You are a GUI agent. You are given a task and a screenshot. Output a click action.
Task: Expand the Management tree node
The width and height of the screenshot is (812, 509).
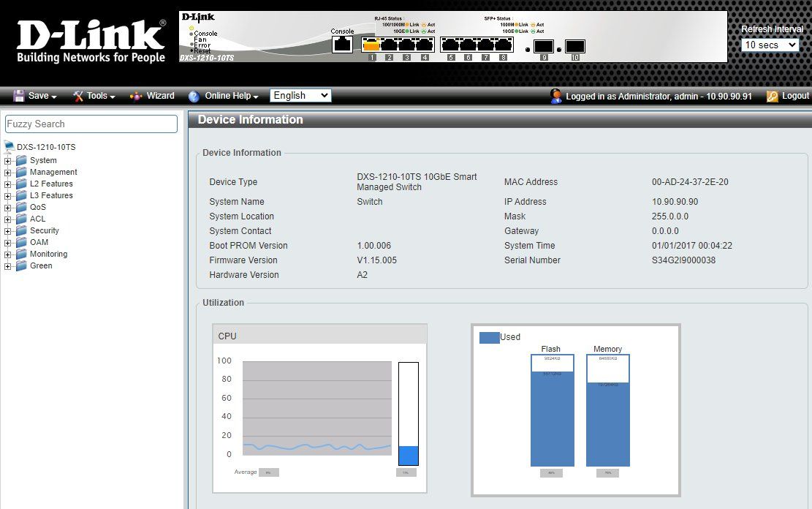click(x=7, y=173)
